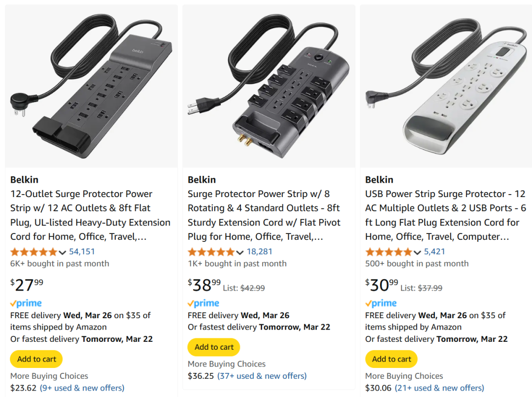Click star rating of rotating outlet strip
This screenshot has width=532, height=397.
tap(211, 252)
